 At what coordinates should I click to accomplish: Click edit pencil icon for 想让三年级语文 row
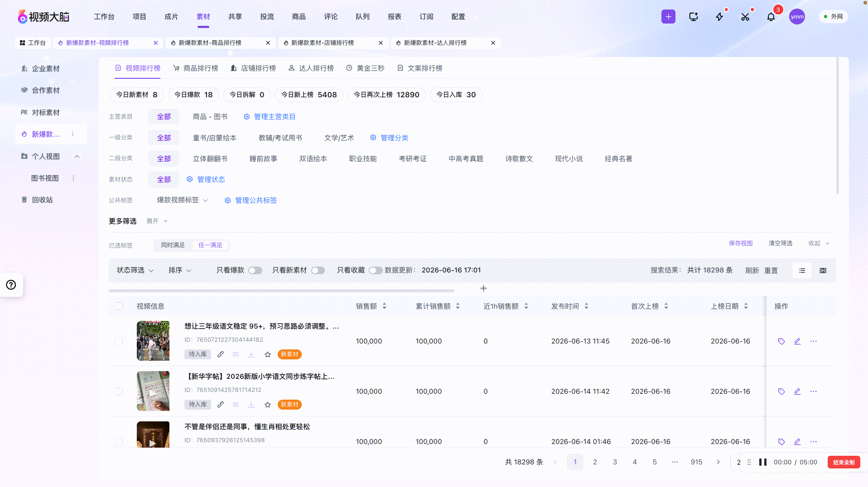click(797, 341)
